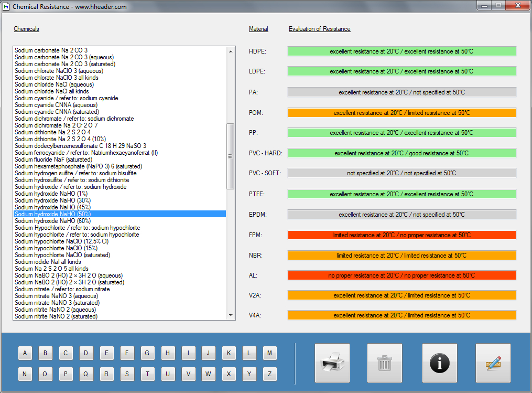Filter chemicals by letter E
Image resolution: width=532 pixels, height=393 pixels.
pyautogui.click(x=106, y=353)
